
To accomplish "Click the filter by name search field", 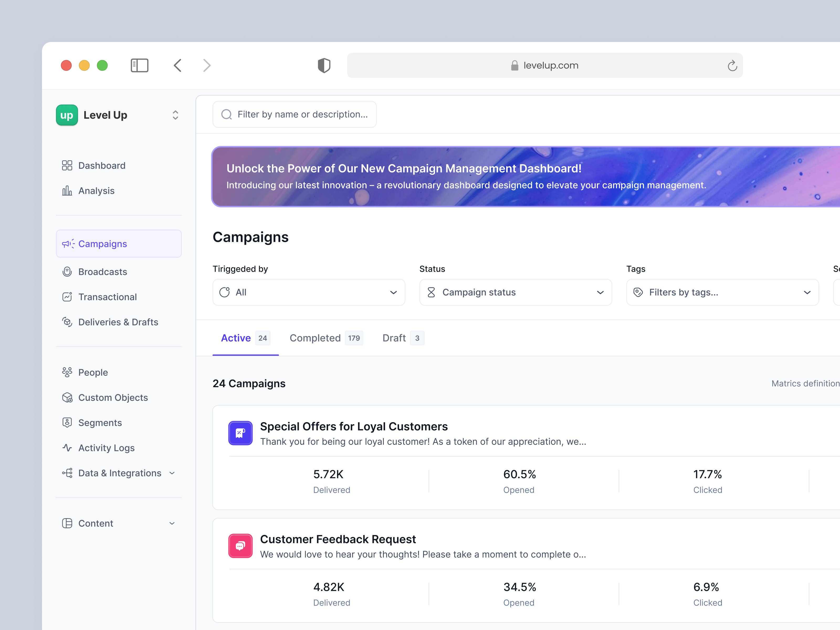I will (x=295, y=114).
